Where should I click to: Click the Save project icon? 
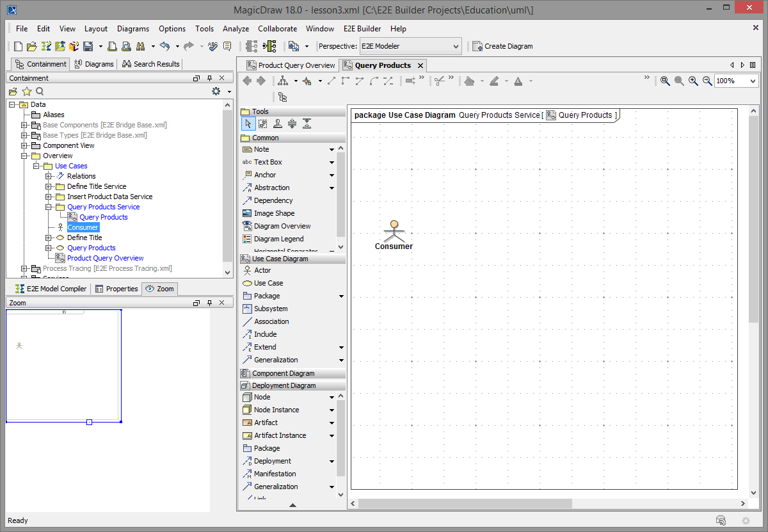click(89, 45)
